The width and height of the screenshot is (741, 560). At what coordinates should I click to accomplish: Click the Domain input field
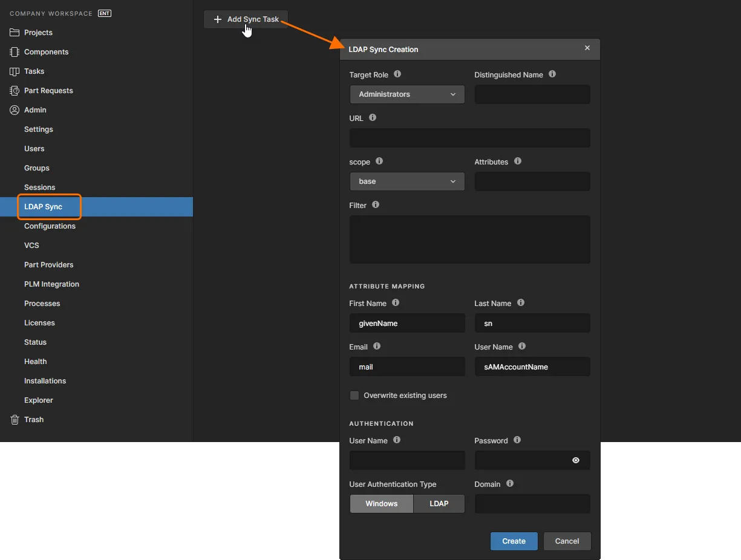pyautogui.click(x=532, y=504)
